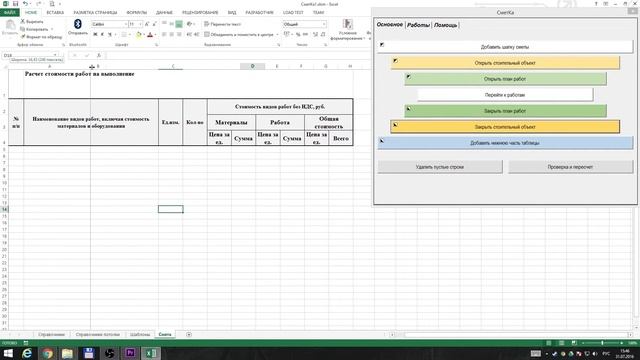Click Открыть план работ button
The width and height of the screenshot is (640, 360).
(505, 79)
